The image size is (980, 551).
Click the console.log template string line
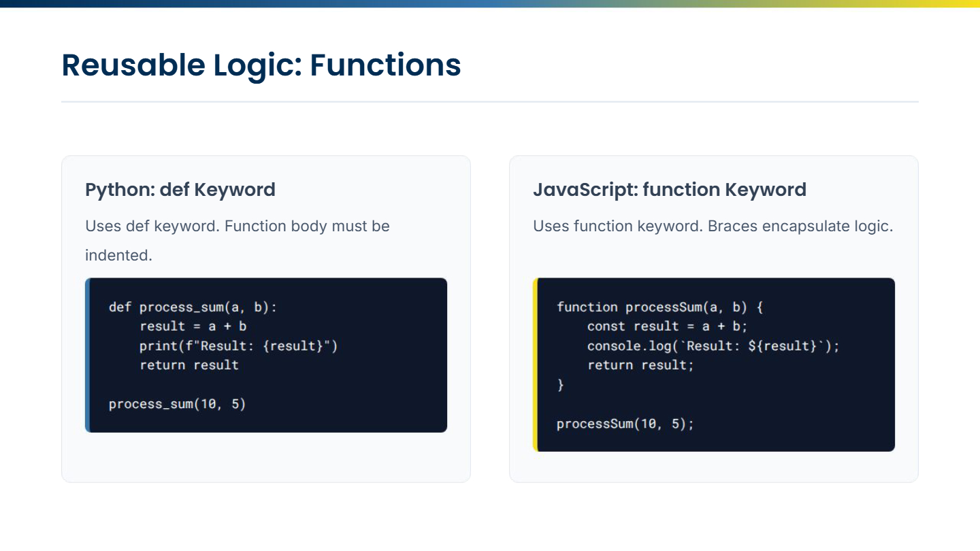713,346
